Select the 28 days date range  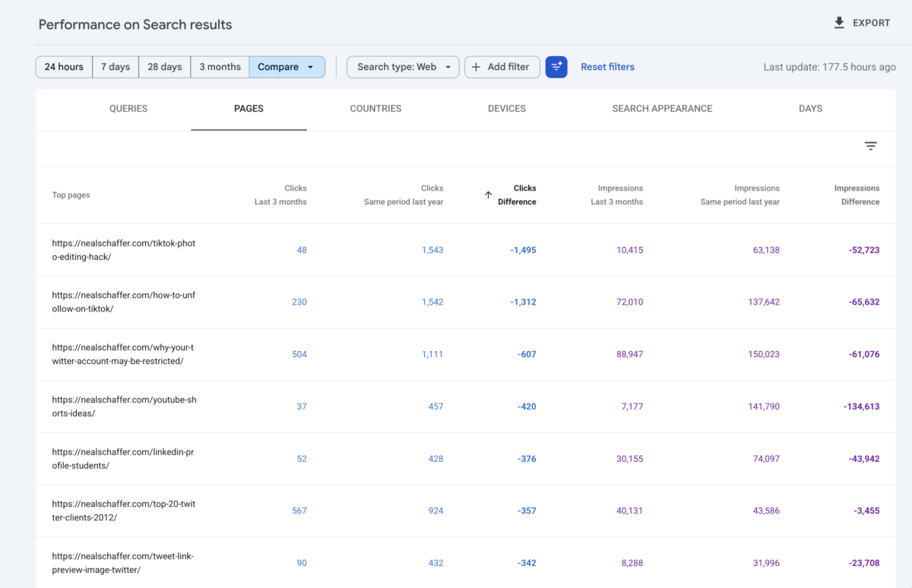[x=164, y=67]
